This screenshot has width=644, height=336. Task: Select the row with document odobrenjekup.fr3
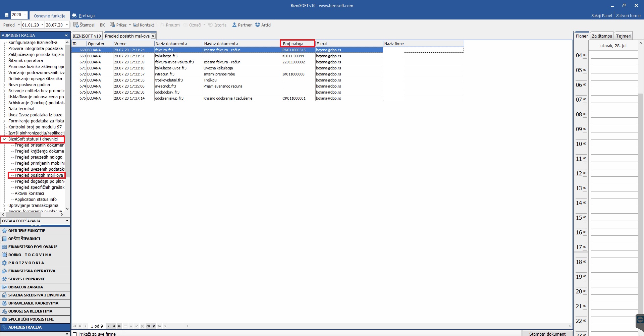tap(267, 98)
